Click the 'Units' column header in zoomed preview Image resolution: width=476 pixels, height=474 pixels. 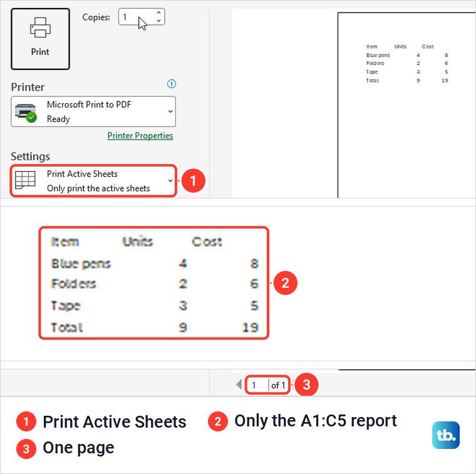[138, 242]
